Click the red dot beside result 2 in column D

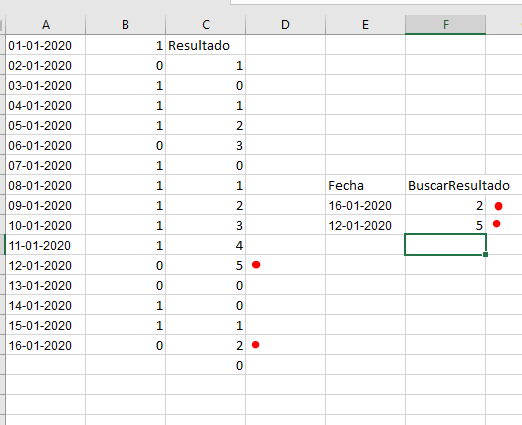point(256,345)
